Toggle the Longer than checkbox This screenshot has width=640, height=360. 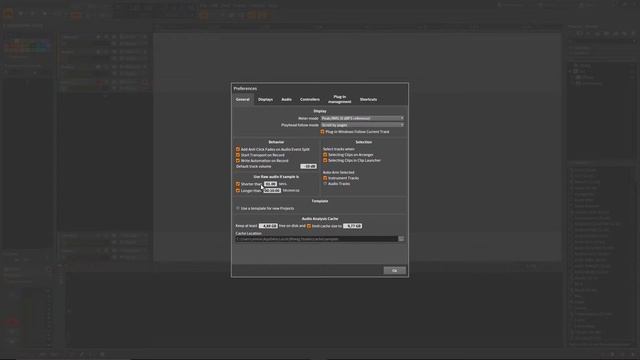(238, 191)
